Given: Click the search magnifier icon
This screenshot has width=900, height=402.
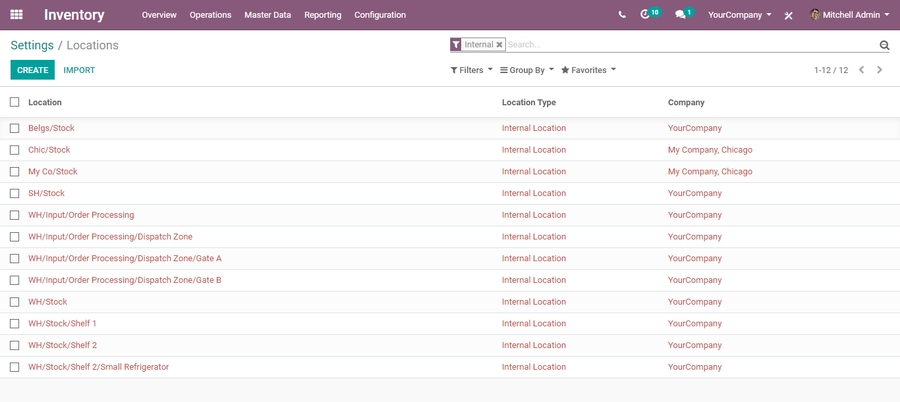Looking at the screenshot, I should (x=884, y=45).
